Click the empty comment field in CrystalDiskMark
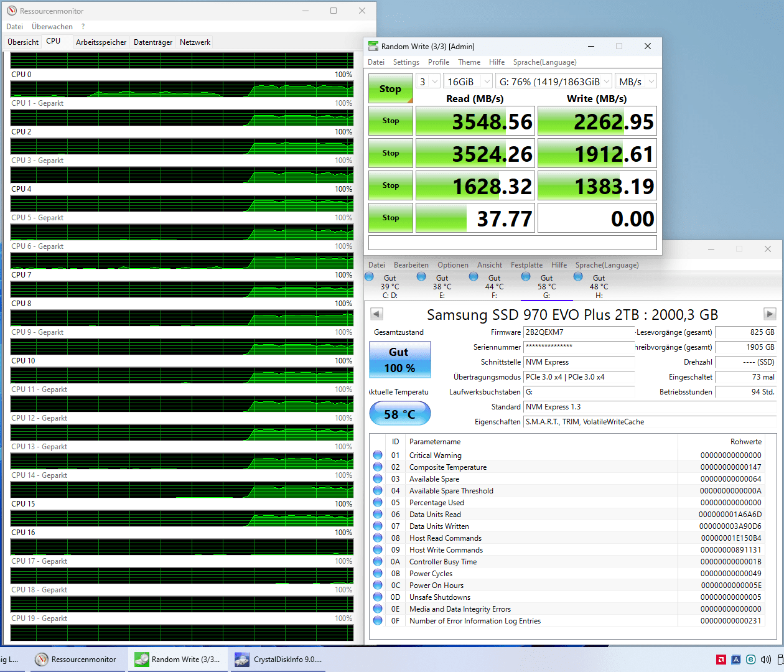The height and width of the screenshot is (672, 784). (x=513, y=243)
